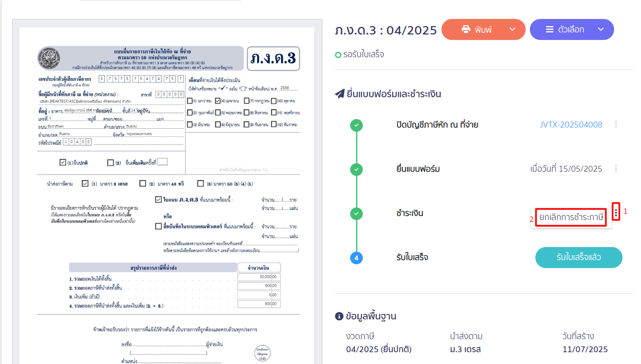Click the สื่อบันทึกในระบบคอมพิวเตอร์ checkbox in form

click(158, 226)
